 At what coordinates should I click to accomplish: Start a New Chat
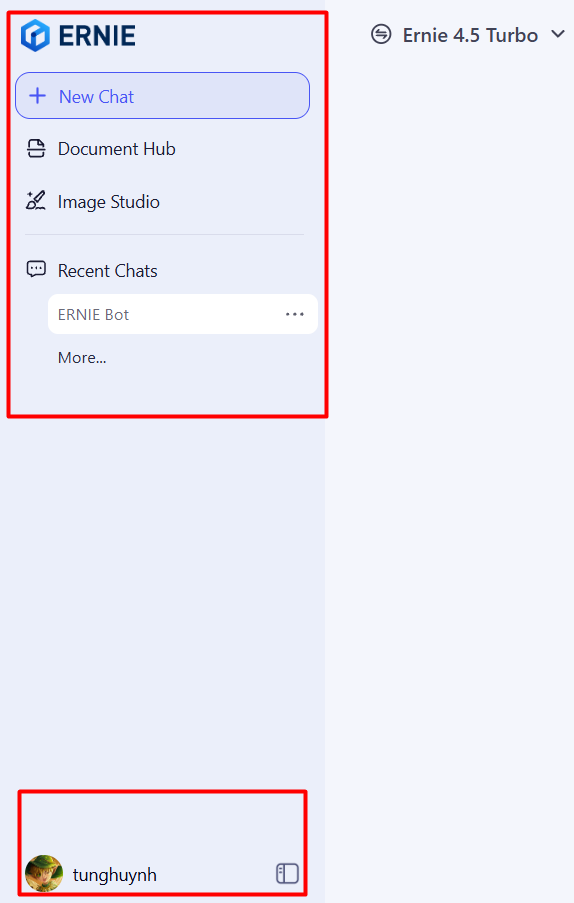tap(162, 96)
